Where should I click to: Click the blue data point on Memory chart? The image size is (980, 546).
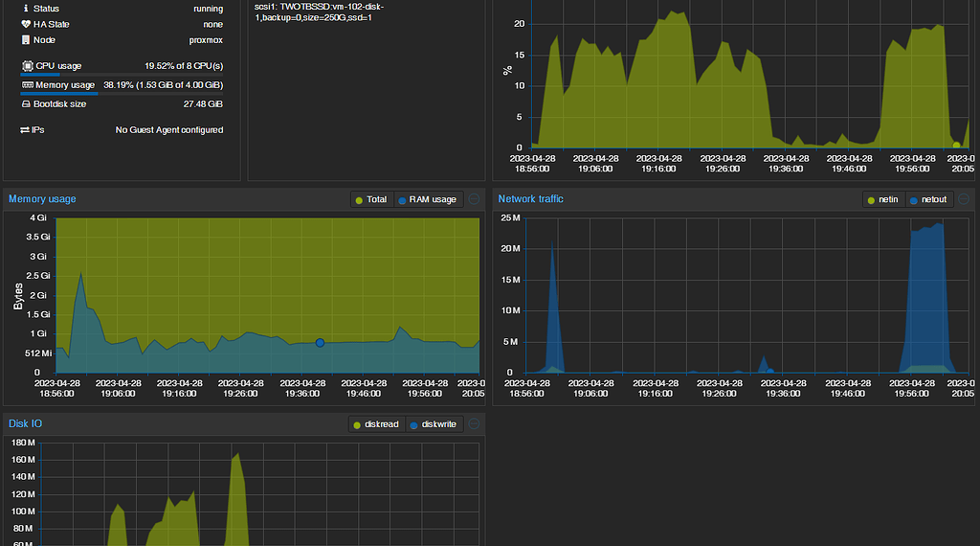pyautogui.click(x=321, y=343)
